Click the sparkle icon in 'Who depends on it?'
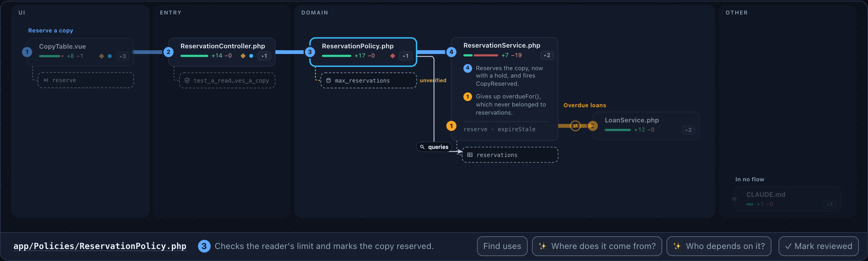Image resolution: width=868 pixels, height=261 pixels. click(x=677, y=246)
